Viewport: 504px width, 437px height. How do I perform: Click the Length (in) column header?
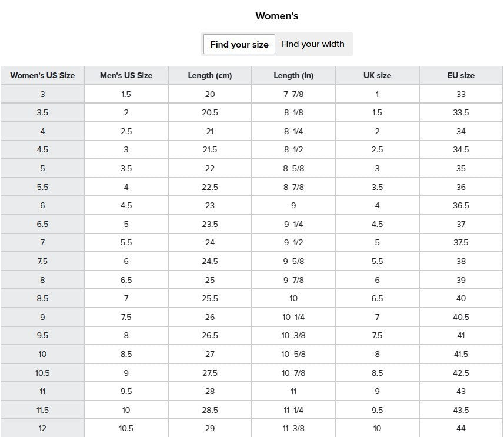[293, 75]
